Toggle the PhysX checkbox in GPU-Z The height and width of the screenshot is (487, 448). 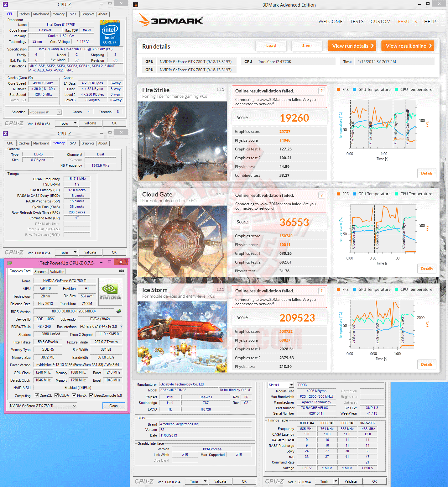pyautogui.click(x=74, y=395)
